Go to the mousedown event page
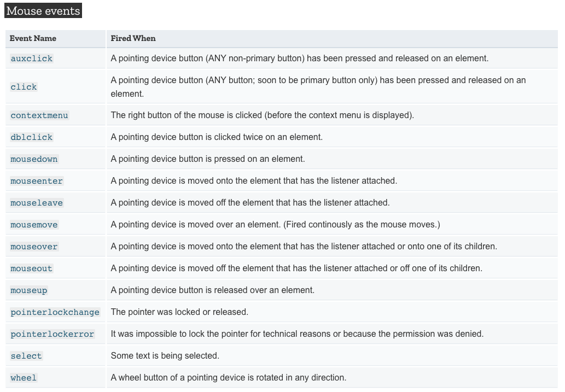The height and width of the screenshot is (392, 565). [x=34, y=159]
